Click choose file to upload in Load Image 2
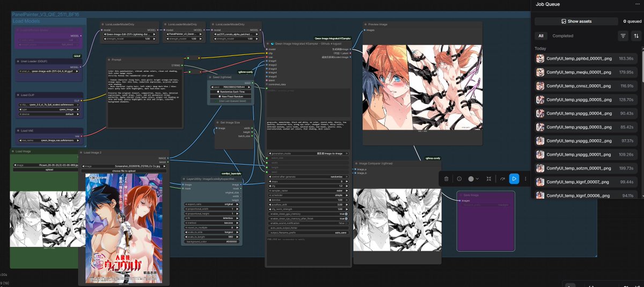This screenshot has width=644, height=287. [124, 170]
